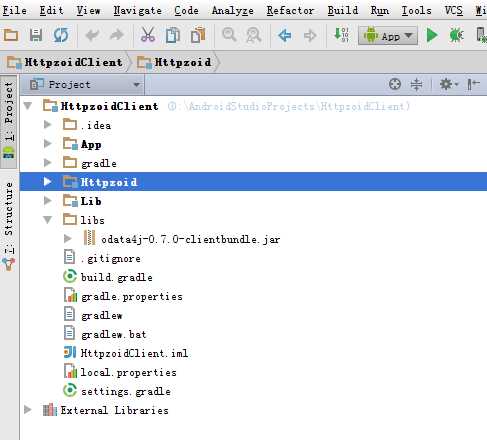Open the Navigate menu
Viewport: 487px width, 440px height.
coord(137,10)
